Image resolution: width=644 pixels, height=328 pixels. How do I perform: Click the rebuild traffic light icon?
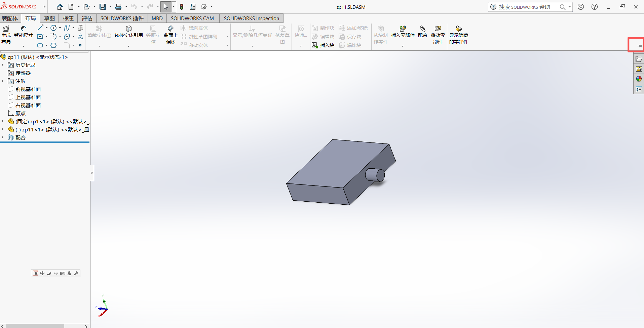pyautogui.click(x=182, y=7)
